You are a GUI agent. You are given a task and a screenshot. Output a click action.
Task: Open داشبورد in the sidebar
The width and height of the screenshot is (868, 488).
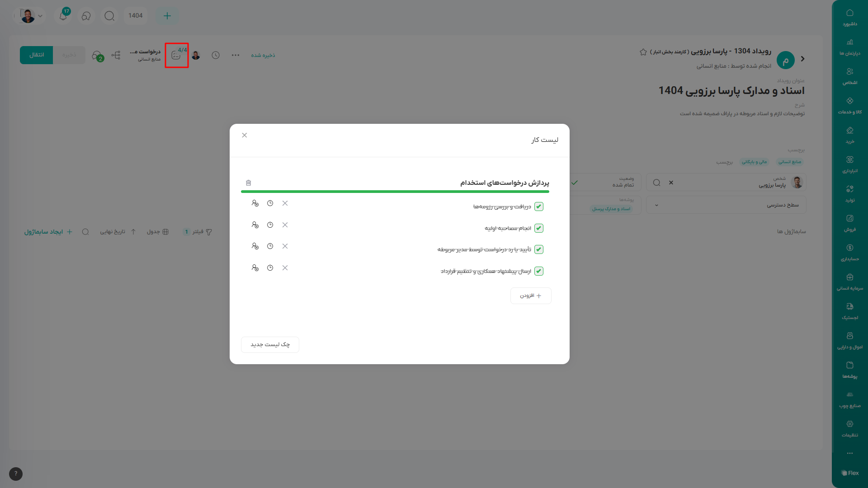pyautogui.click(x=849, y=18)
